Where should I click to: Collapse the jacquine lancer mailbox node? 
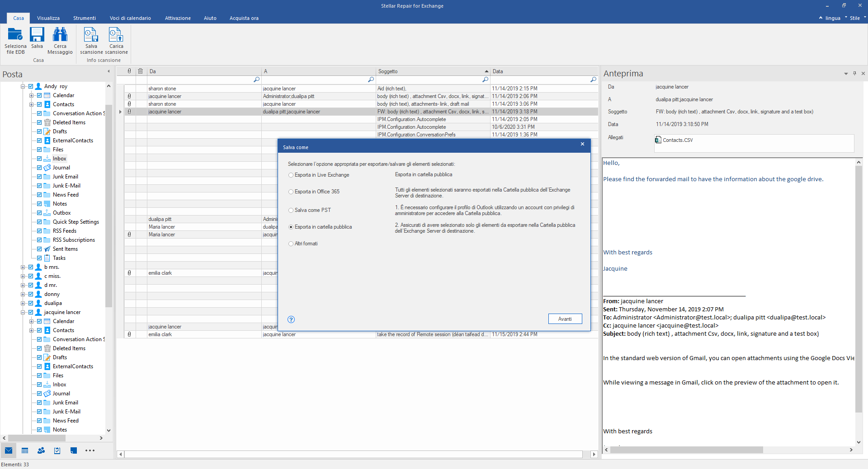[x=23, y=312]
